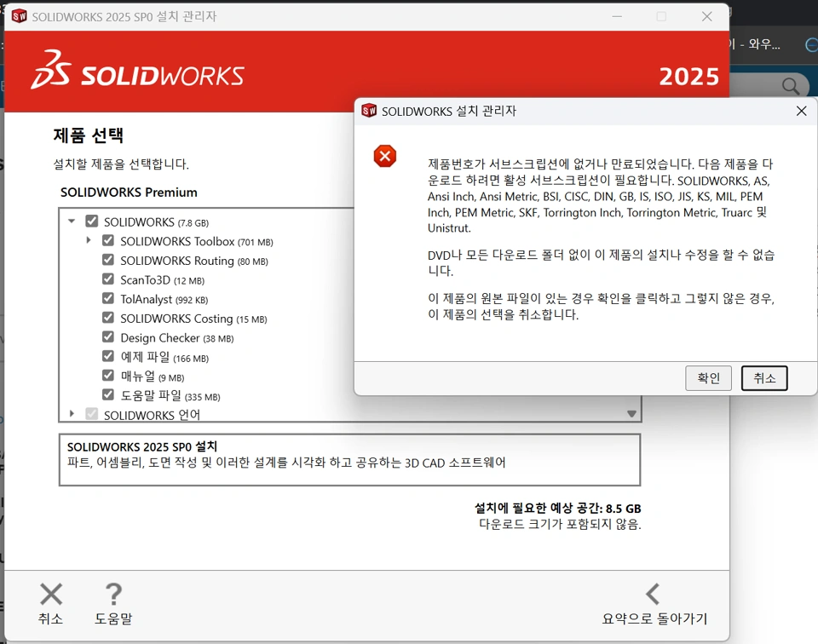Click the SW logo in the installer title bar
Image resolution: width=818 pixels, height=644 pixels.
coord(20,16)
